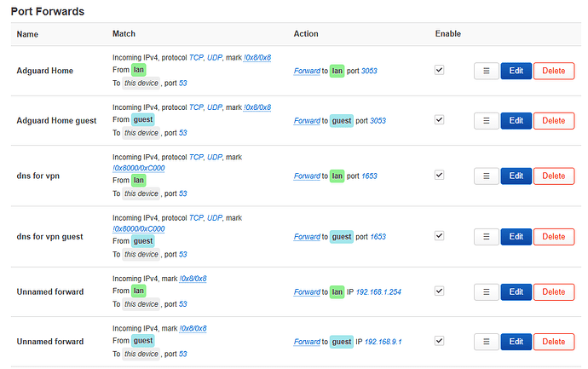Image resolution: width=588 pixels, height=369 pixels.
Task: Click the Forward link in Adguard Home action
Action: pyautogui.click(x=306, y=72)
